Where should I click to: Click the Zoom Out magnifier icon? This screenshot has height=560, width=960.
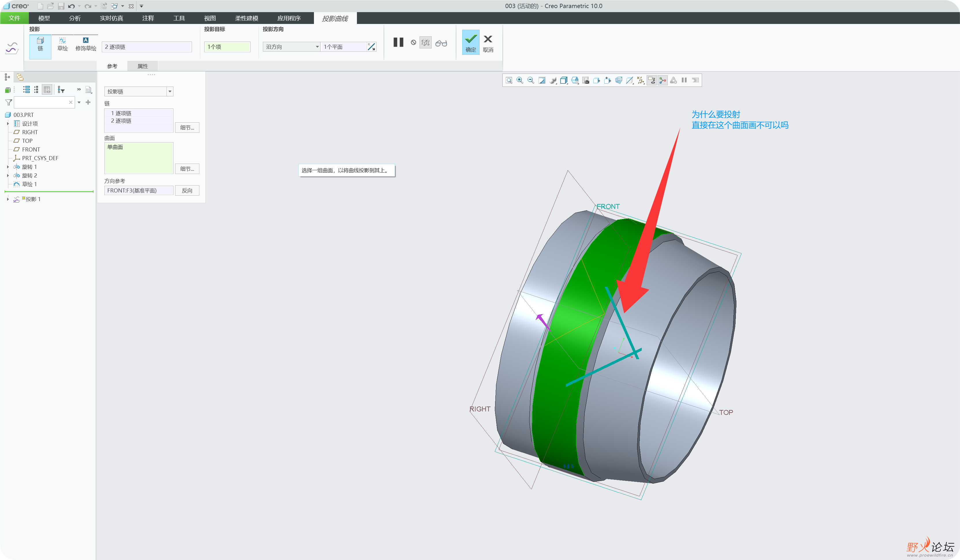pos(531,80)
